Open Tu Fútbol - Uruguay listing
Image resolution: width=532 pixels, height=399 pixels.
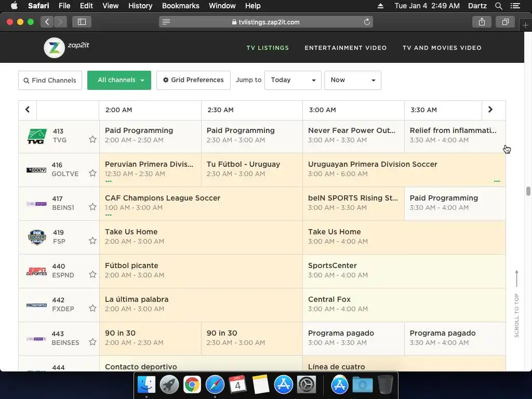click(252, 170)
